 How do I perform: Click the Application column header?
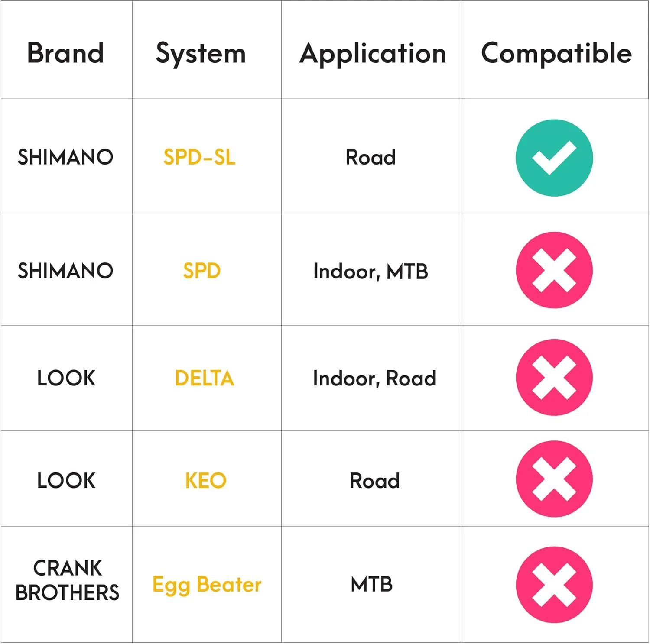pyautogui.click(x=373, y=55)
